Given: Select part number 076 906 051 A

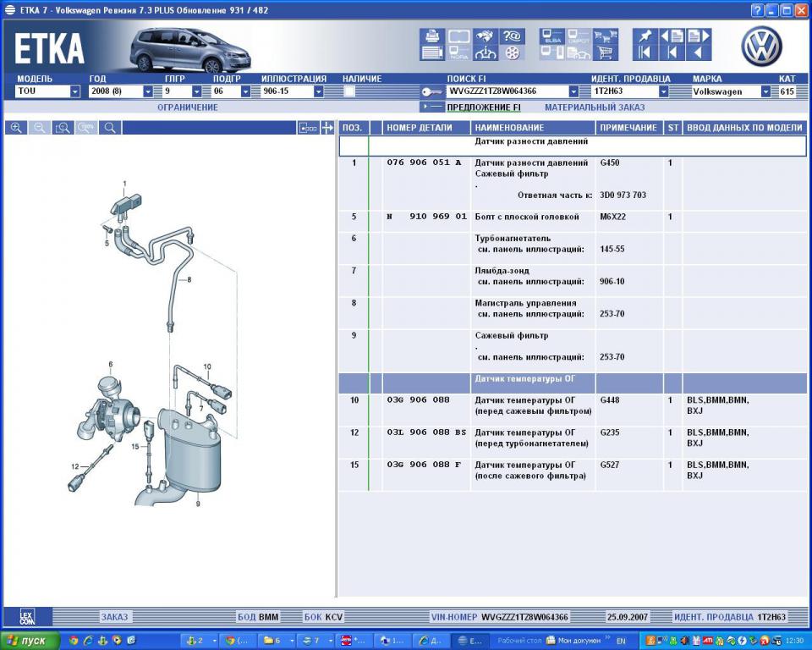Looking at the screenshot, I should coord(424,162).
